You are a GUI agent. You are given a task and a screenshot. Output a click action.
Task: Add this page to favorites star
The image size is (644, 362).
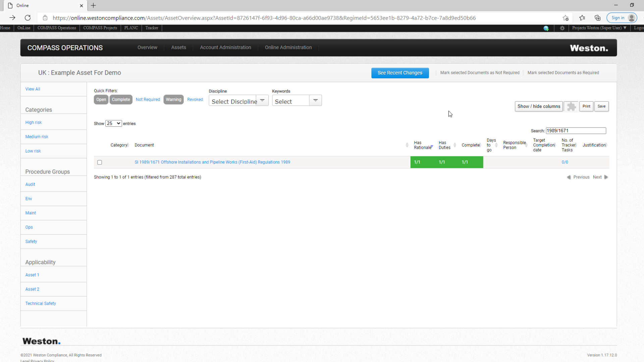coord(566,18)
